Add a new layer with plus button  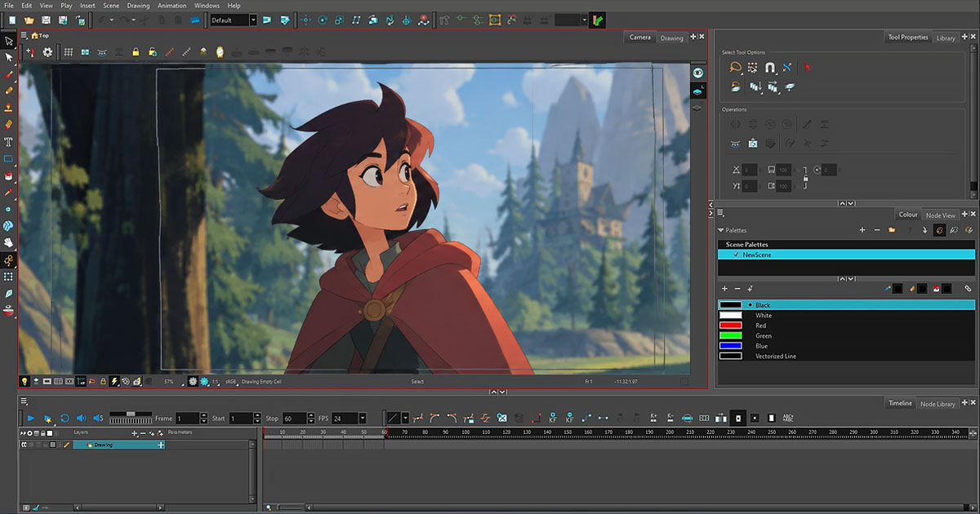134,433
